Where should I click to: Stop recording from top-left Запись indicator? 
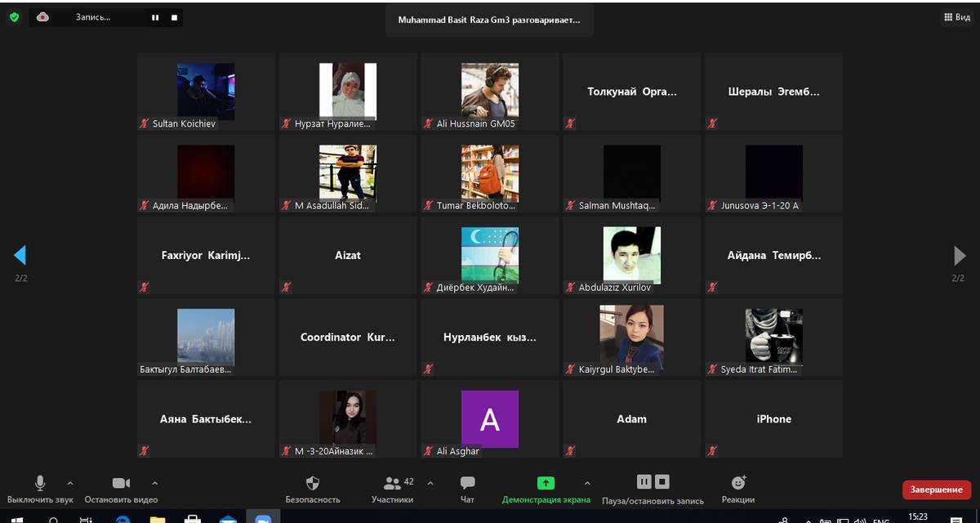tap(174, 17)
